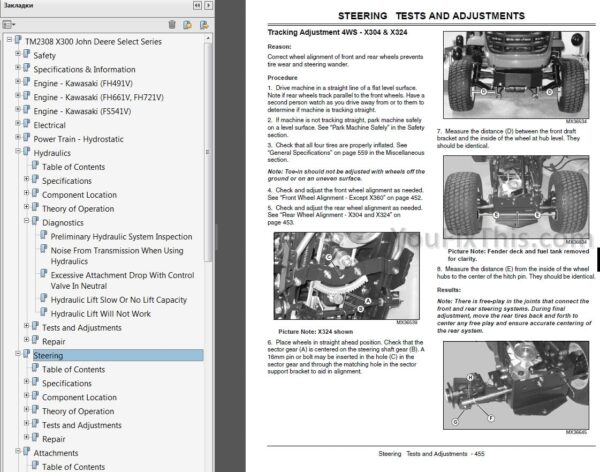The width and height of the screenshot is (600, 472).
Task: Collapse the Steering bookmark branch
Action: (17, 355)
